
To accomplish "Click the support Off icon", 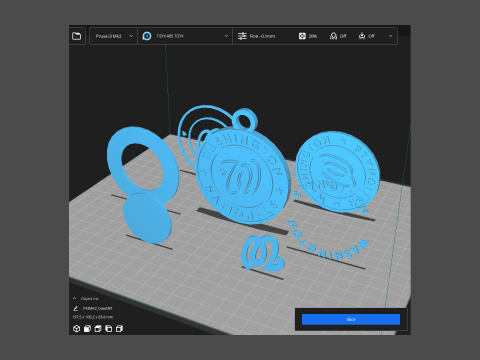I will tap(333, 36).
